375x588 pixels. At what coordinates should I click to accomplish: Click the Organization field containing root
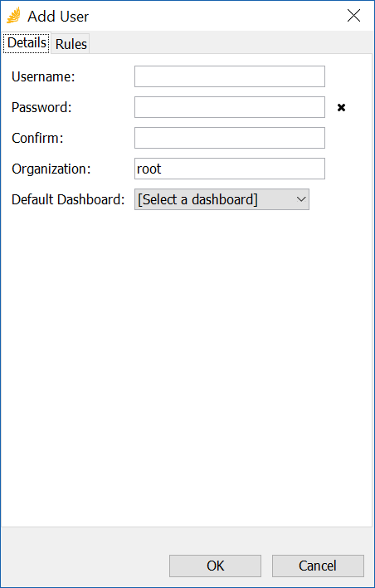point(230,169)
